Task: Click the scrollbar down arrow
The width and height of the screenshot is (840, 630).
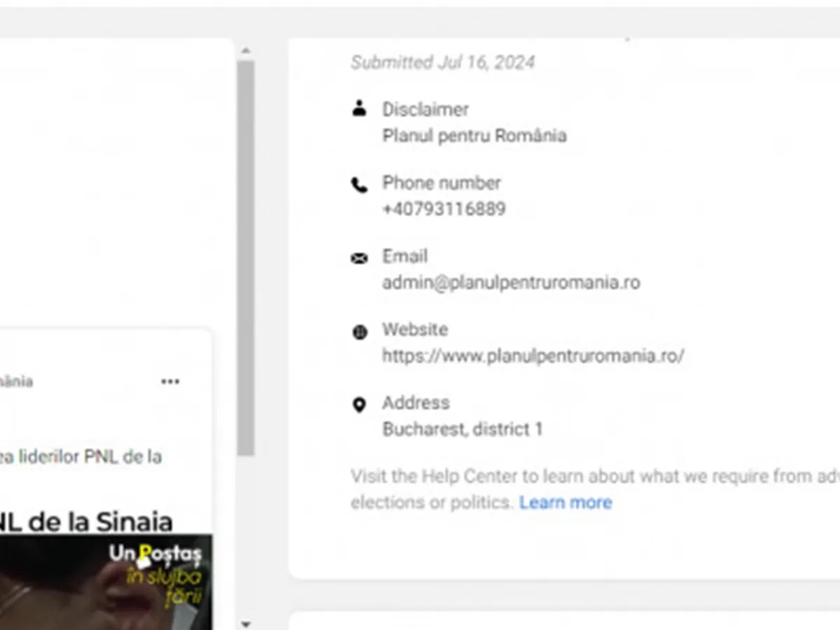Action: click(245, 623)
